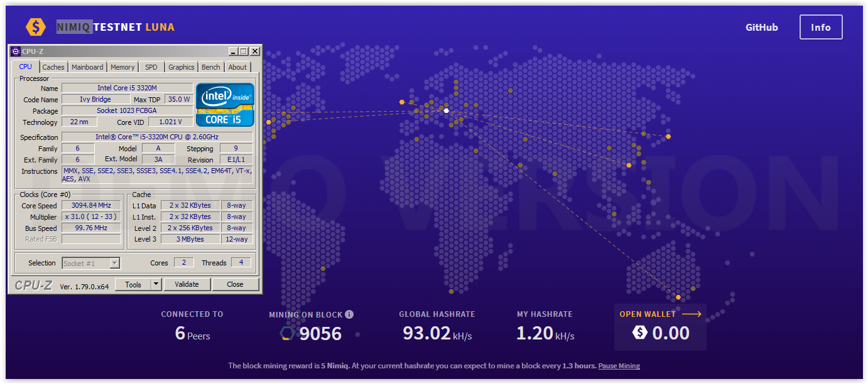This screenshot has height=384, width=868.
Task: Click the Pause Mining link
Action: 619,366
